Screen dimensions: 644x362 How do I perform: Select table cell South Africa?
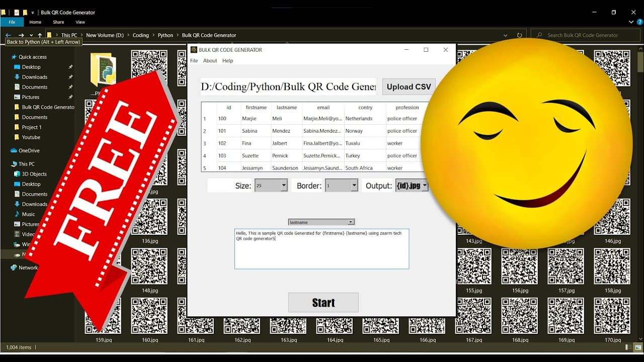pyautogui.click(x=365, y=167)
